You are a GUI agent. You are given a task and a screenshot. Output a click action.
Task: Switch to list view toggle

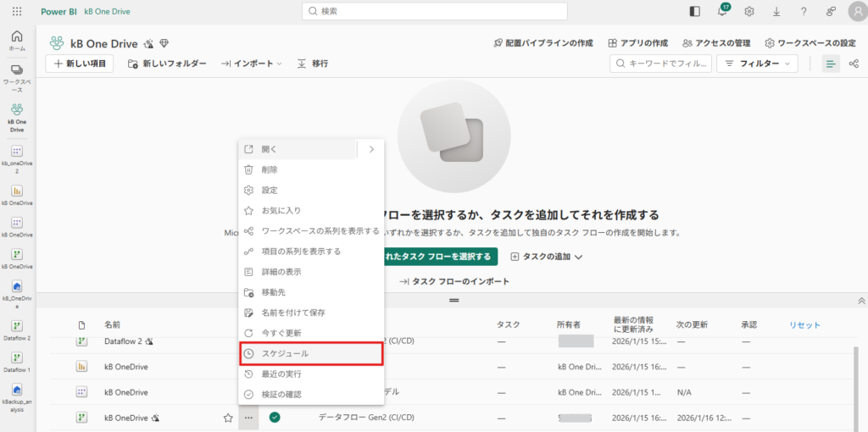point(830,64)
